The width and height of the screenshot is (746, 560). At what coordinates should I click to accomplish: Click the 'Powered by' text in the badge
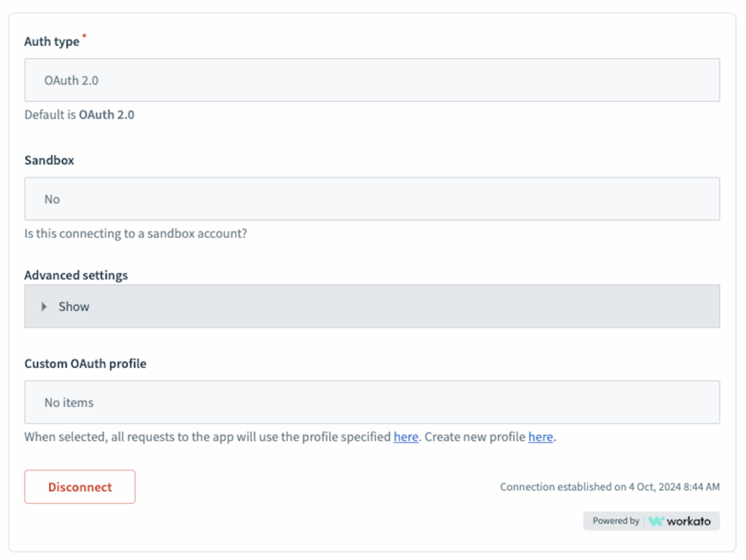click(x=616, y=521)
